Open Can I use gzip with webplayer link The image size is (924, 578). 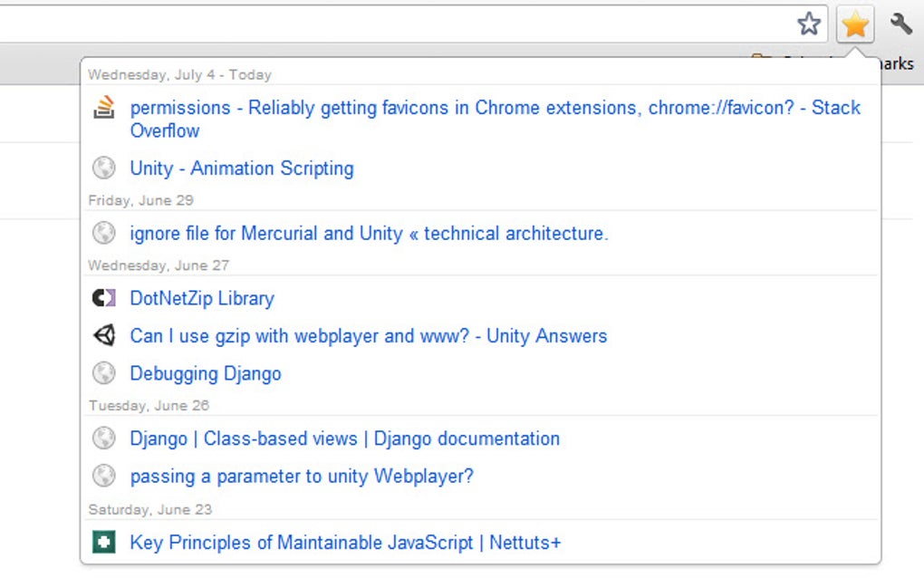(x=369, y=336)
